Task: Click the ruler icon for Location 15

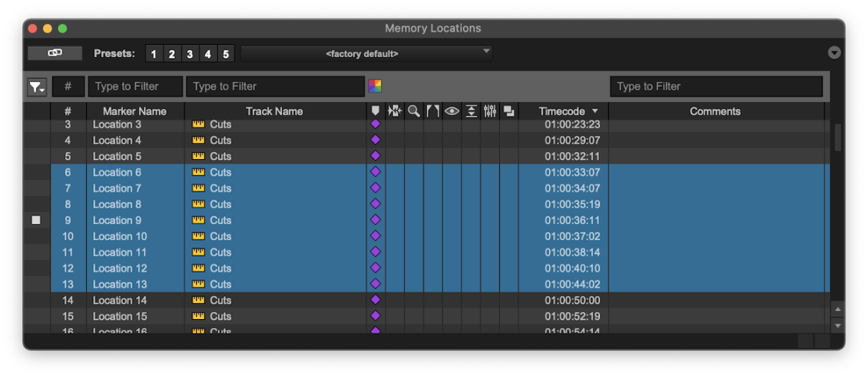Action: pyautogui.click(x=199, y=316)
